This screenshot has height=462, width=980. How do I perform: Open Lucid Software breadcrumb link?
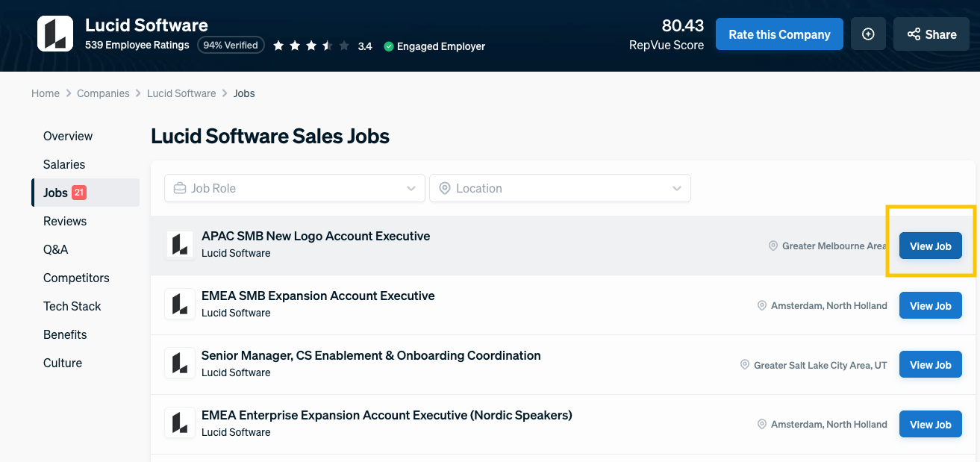181,93
